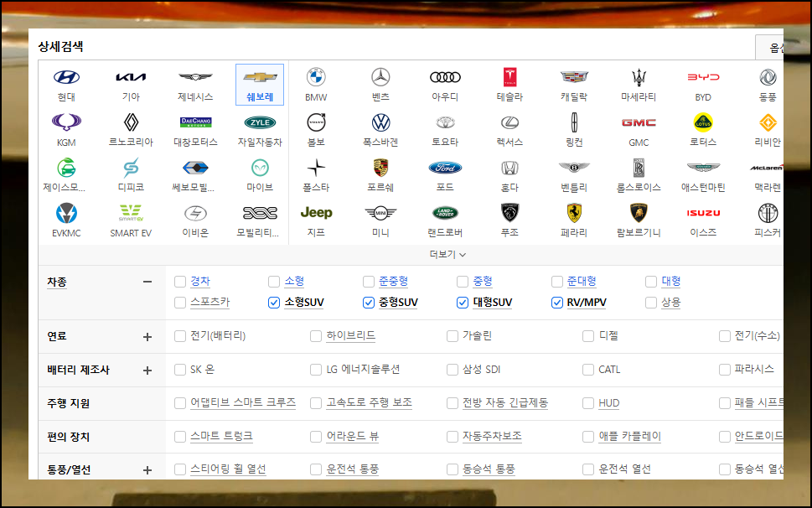Expand the 통풍/열선 section plus icon

(x=147, y=470)
